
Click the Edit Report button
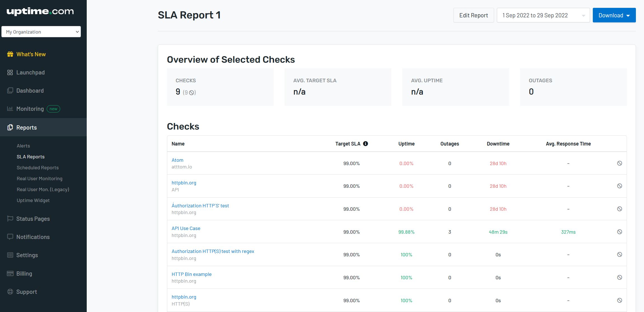[x=474, y=15]
